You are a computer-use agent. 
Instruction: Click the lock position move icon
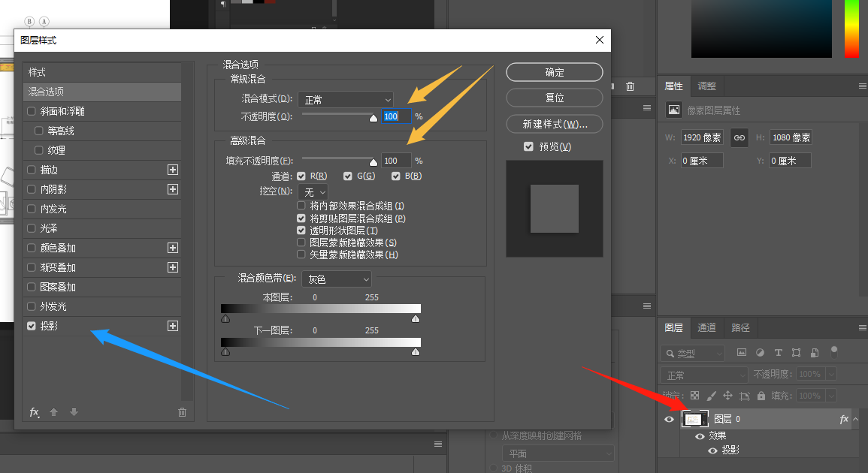727,396
